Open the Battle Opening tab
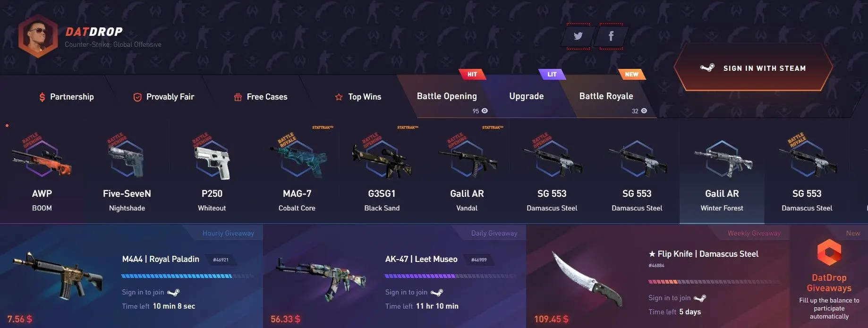The height and width of the screenshot is (328, 868). 446,96
